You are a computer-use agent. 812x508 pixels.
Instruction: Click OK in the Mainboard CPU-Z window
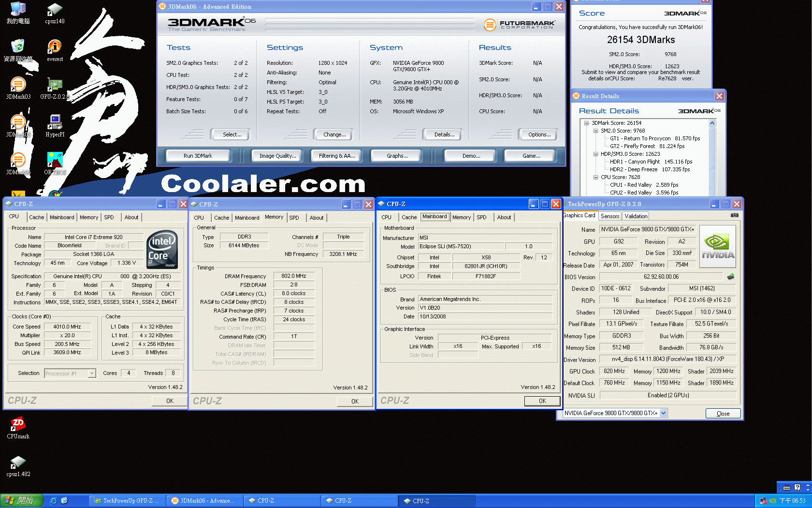point(542,401)
